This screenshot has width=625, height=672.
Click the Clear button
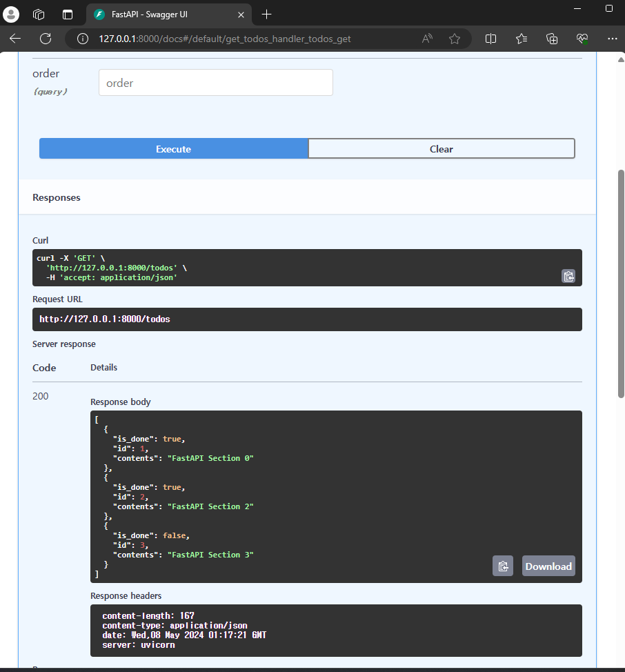point(442,149)
